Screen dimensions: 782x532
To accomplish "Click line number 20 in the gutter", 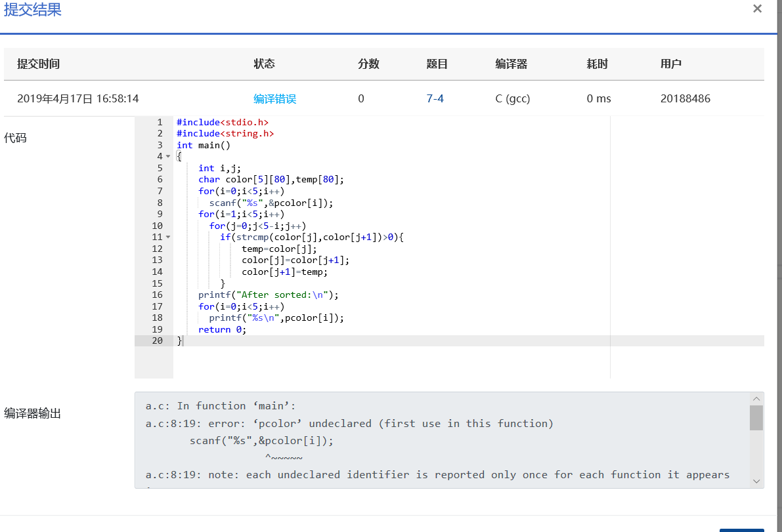I will pyautogui.click(x=158, y=341).
